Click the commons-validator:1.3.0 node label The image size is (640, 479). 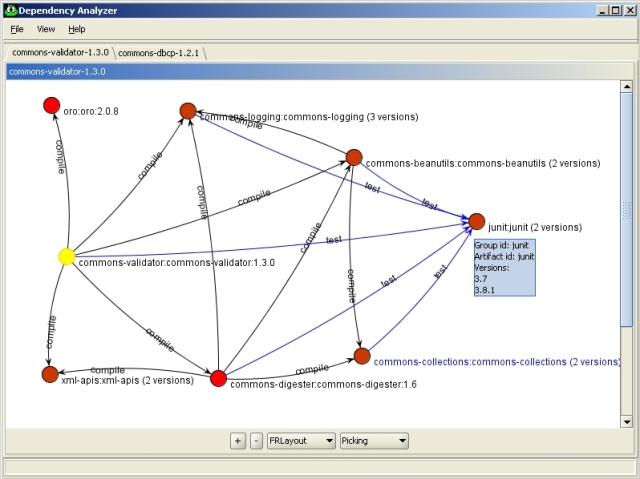[x=176, y=262]
